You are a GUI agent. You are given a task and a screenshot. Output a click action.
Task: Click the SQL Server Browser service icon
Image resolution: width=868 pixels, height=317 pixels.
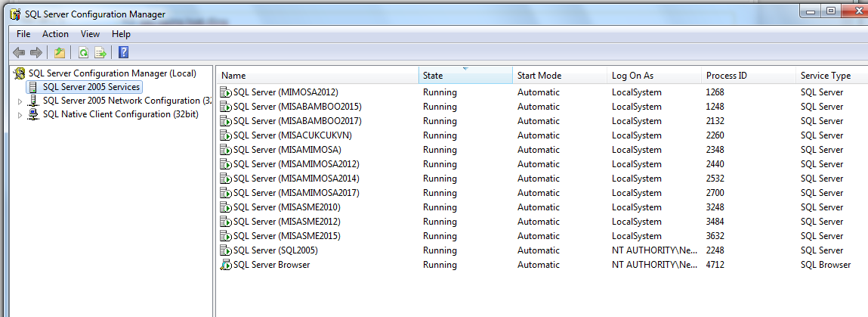[x=225, y=265]
